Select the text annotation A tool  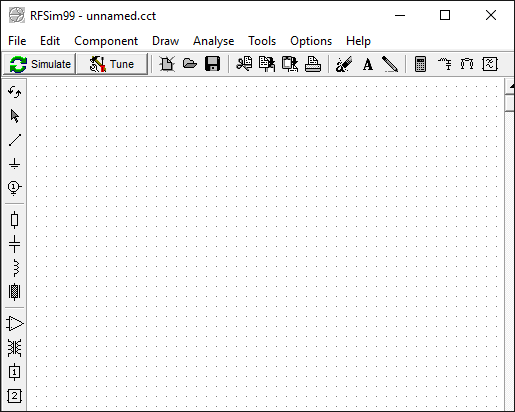point(368,64)
